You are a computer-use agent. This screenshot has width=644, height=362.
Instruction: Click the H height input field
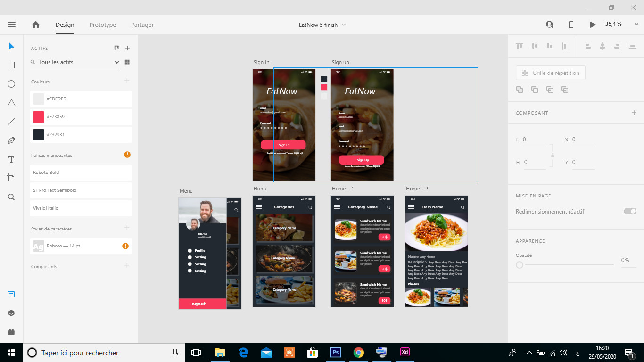(535, 162)
